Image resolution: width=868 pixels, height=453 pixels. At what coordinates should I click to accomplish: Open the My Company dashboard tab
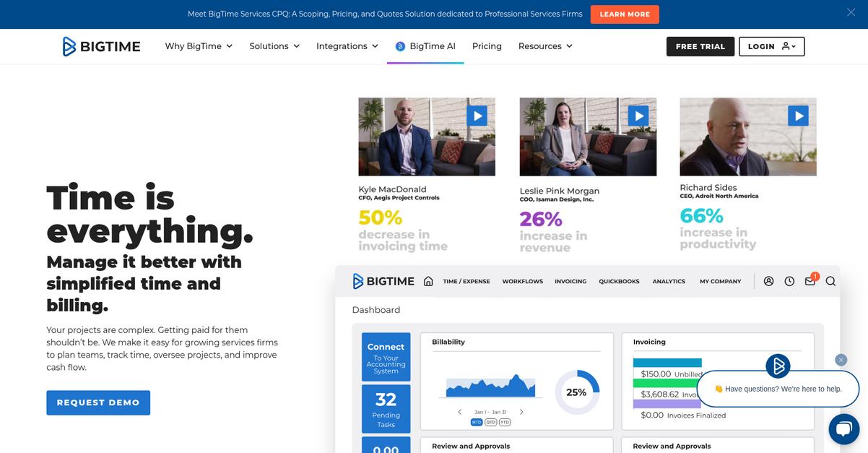tap(720, 282)
